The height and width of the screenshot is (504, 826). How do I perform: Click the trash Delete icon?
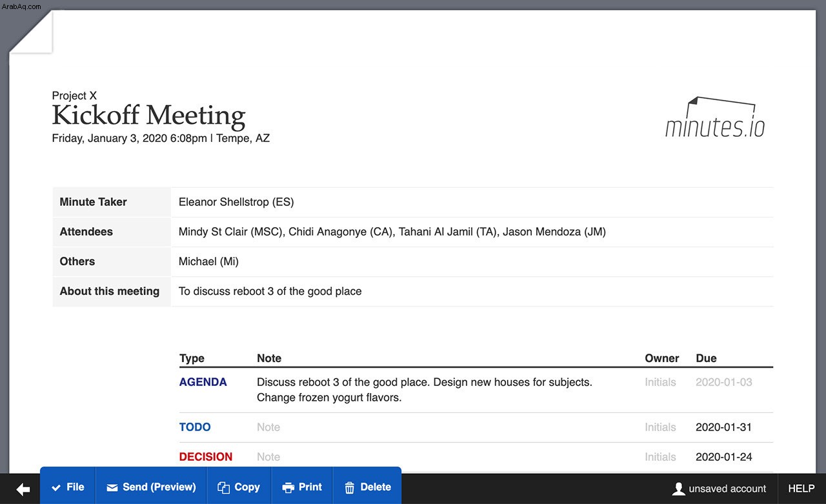[350, 488]
